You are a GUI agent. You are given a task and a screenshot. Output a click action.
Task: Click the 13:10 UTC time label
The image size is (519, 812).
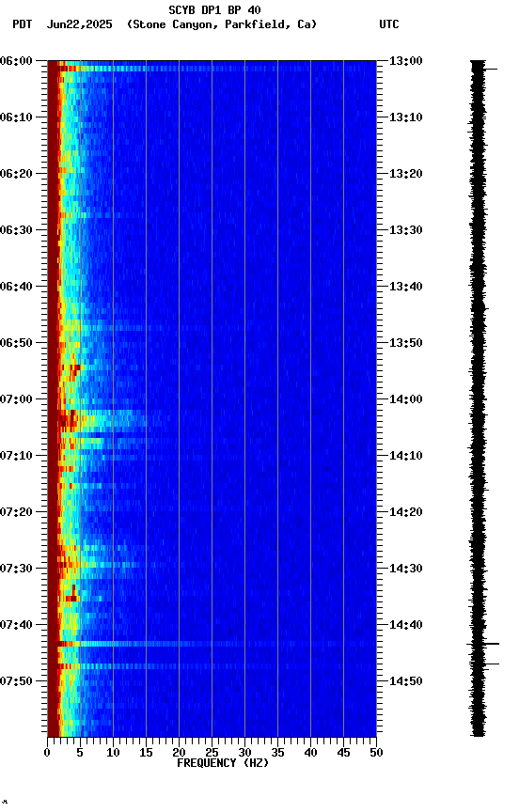[405, 117]
